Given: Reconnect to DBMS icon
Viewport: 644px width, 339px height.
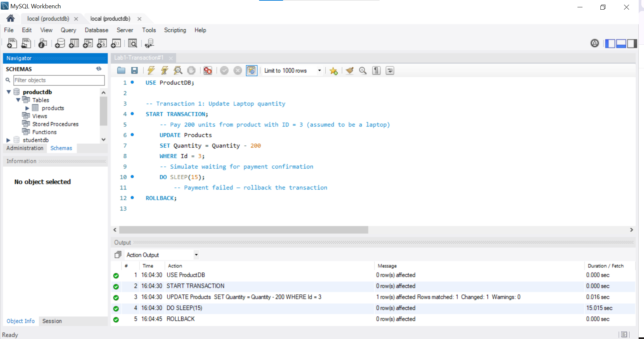Looking at the screenshot, I should coord(149,43).
